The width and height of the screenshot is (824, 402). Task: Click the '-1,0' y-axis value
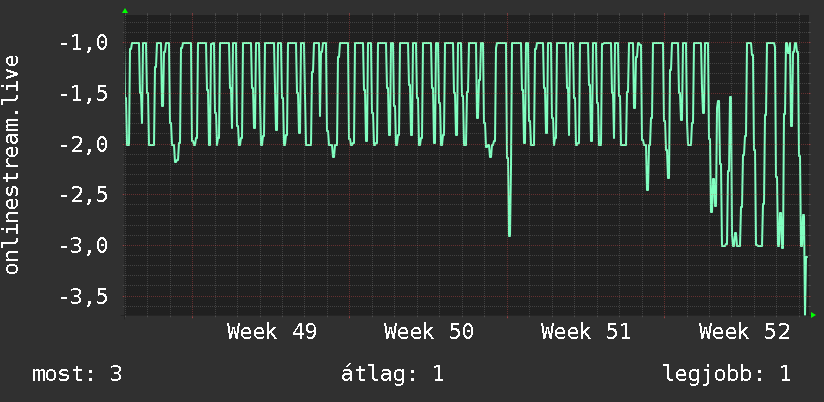84,44
